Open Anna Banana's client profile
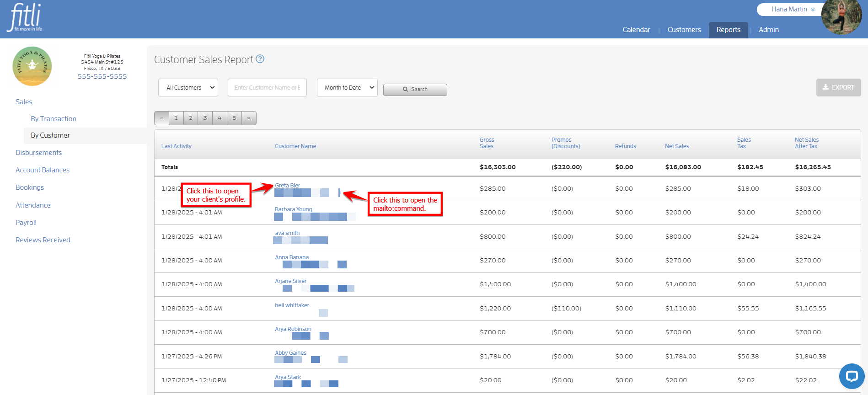The height and width of the screenshot is (395, 868). point(292,257)
